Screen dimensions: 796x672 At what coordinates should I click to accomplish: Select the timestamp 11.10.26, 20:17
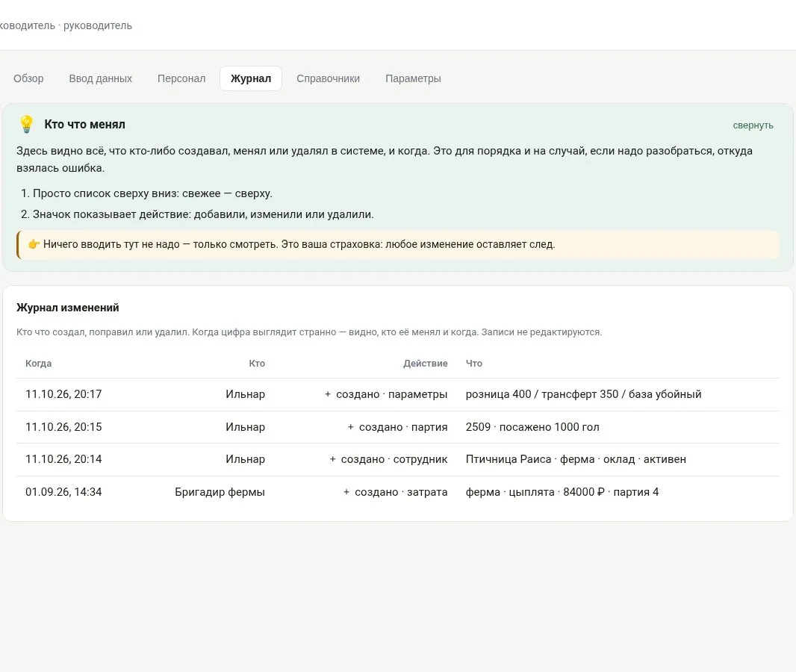[x=63, y=394]
